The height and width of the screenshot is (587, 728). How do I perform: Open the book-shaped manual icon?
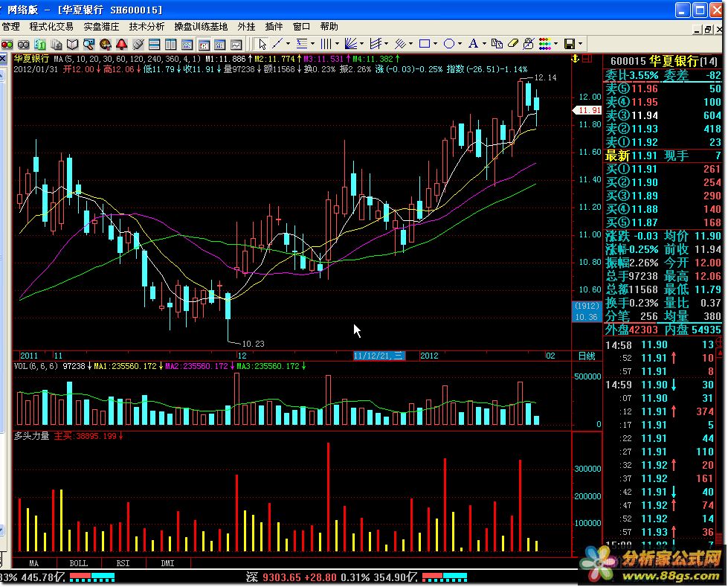tap(72, 44)
